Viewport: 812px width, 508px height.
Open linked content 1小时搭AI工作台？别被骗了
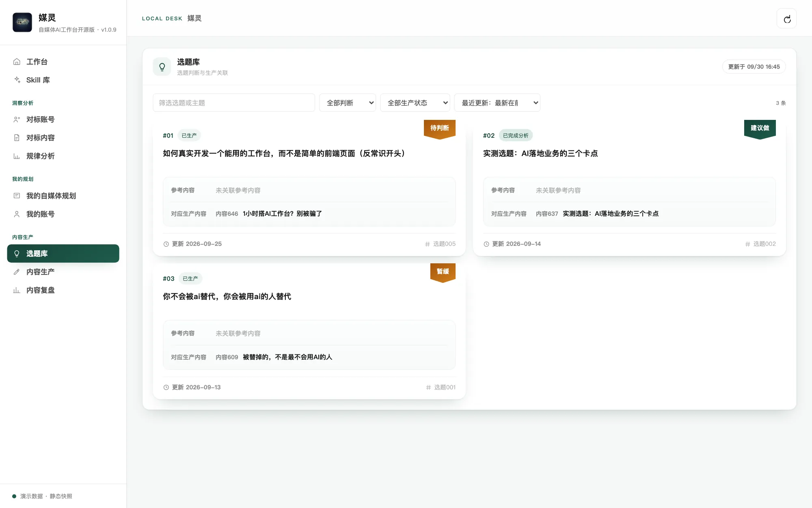click(283, 214)
